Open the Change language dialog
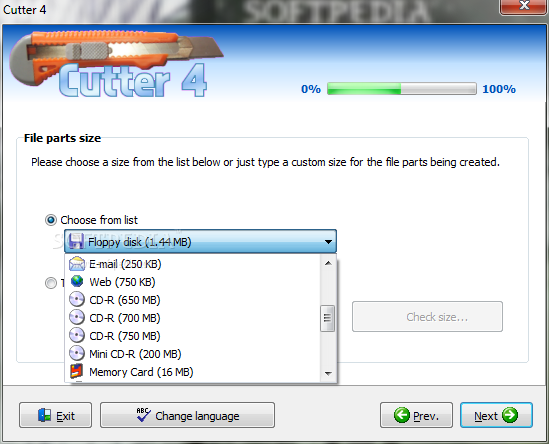 point(187,415)
